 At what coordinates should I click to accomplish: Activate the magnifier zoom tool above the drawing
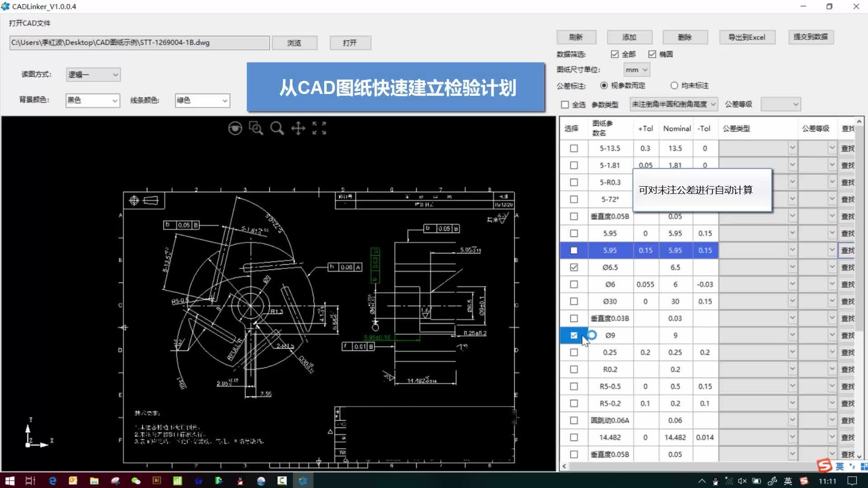[x=277, y=128]
